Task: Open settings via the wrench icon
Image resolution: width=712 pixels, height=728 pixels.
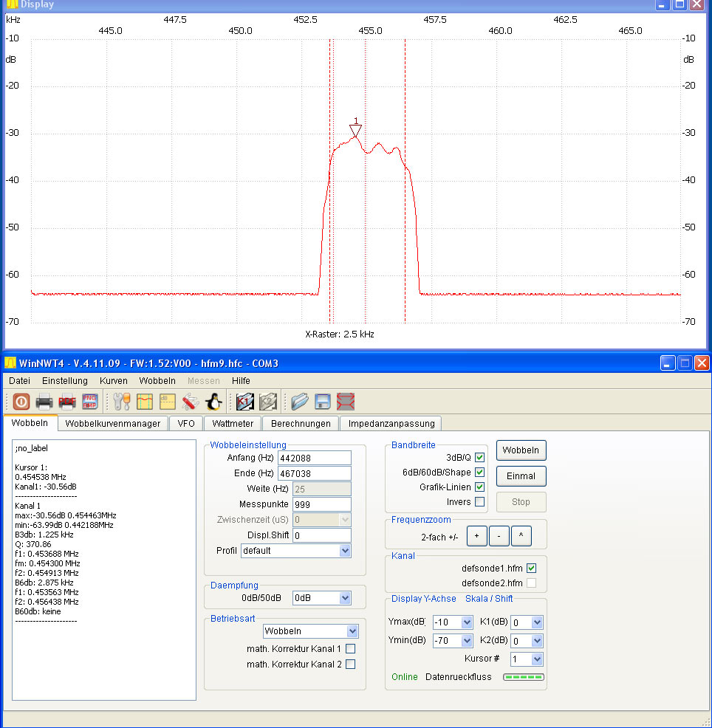Action: 122,402
